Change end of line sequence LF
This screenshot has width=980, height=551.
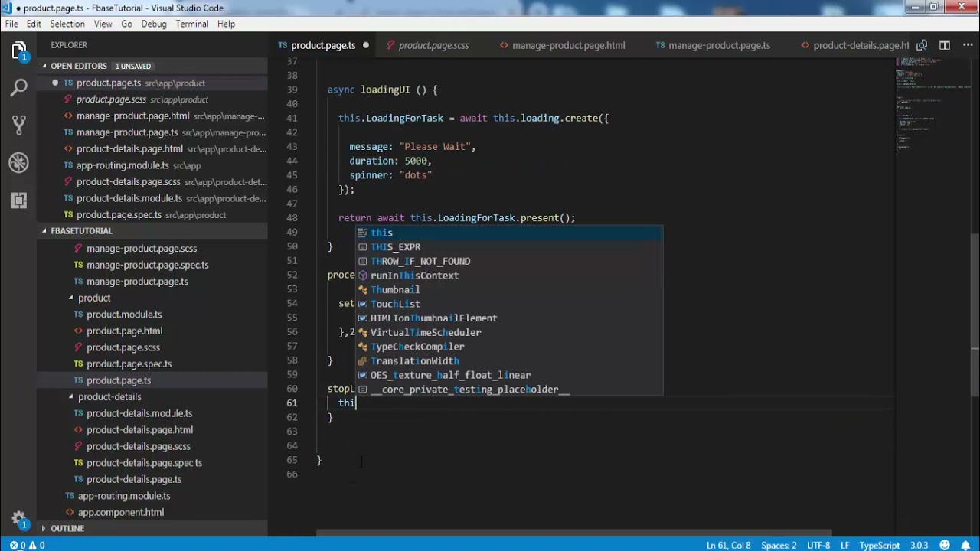845,546
